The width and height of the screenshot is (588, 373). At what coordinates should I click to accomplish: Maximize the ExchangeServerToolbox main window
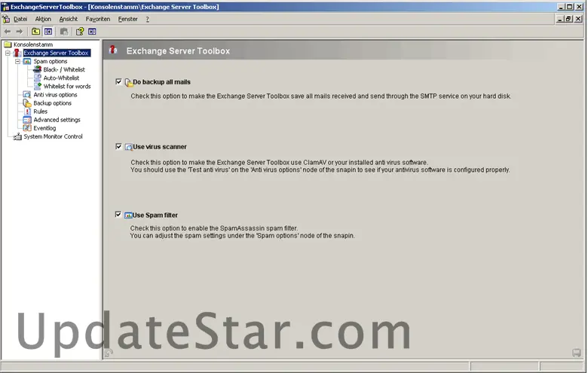tap(570, 6)
